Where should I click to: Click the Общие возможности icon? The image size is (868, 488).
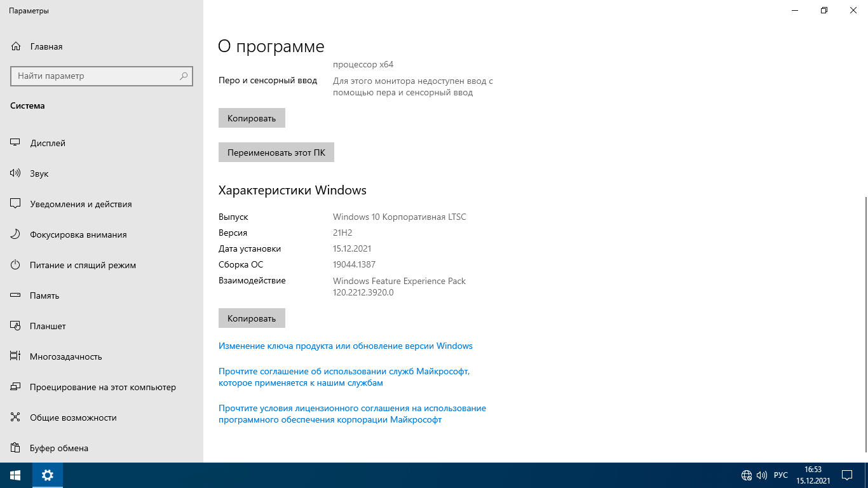coord(16,417)
